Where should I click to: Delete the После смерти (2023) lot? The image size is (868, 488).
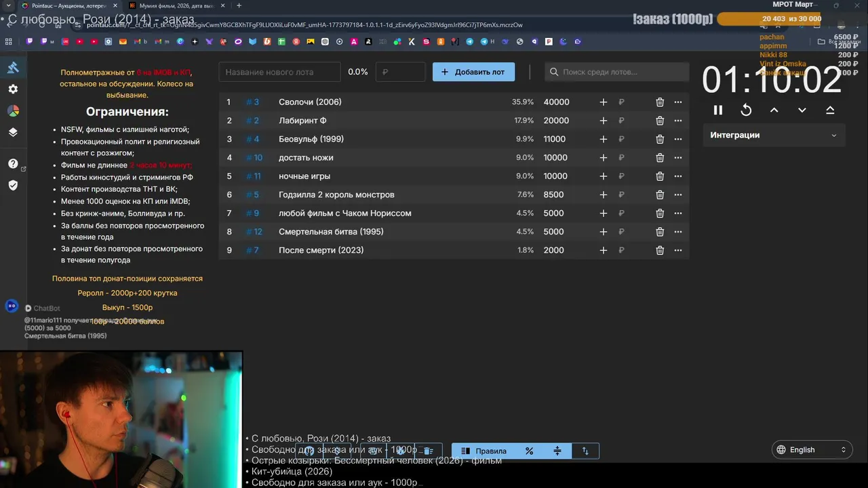[660, 250]
